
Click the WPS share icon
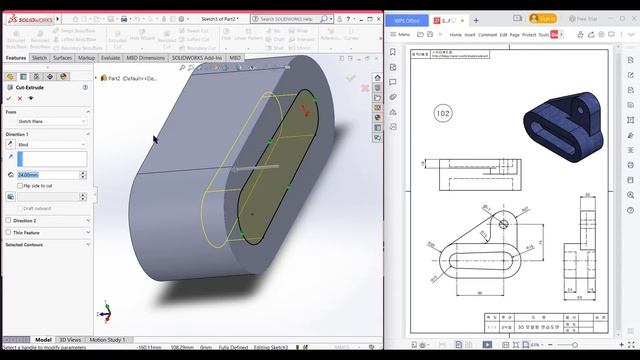pyautogui.click(x=591, y=35)
